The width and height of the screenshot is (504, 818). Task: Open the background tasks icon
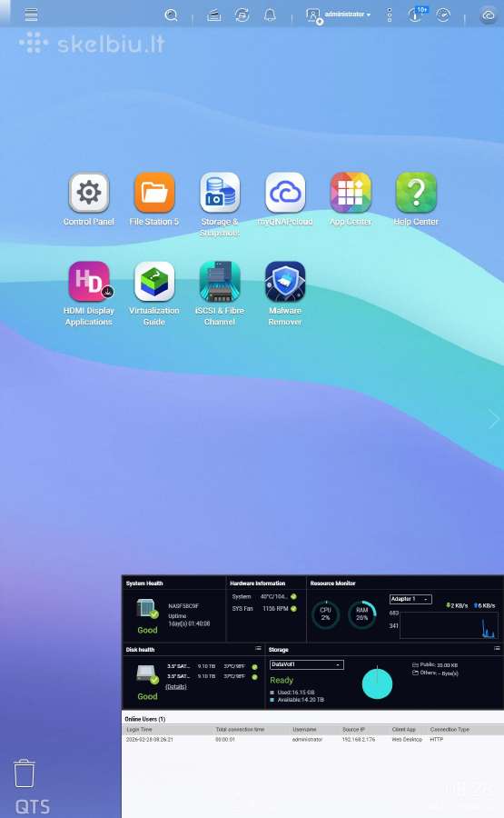pos(213,15)
